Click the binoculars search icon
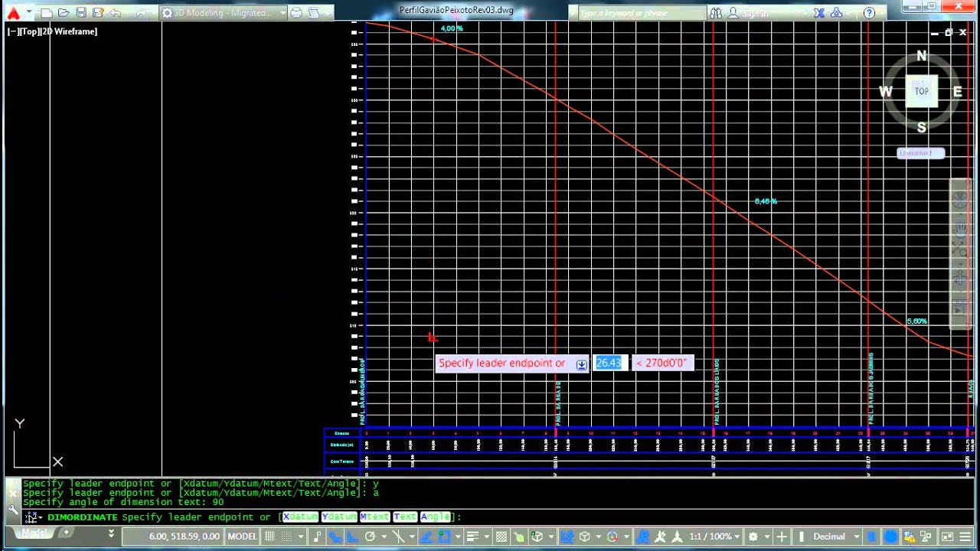This screenshot has height=551, width=980. tap(716, 13)
